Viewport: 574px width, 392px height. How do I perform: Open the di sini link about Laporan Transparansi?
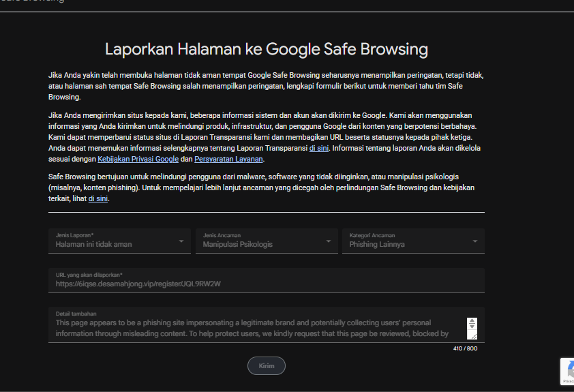pyautogui.click(x=319, y=148)
